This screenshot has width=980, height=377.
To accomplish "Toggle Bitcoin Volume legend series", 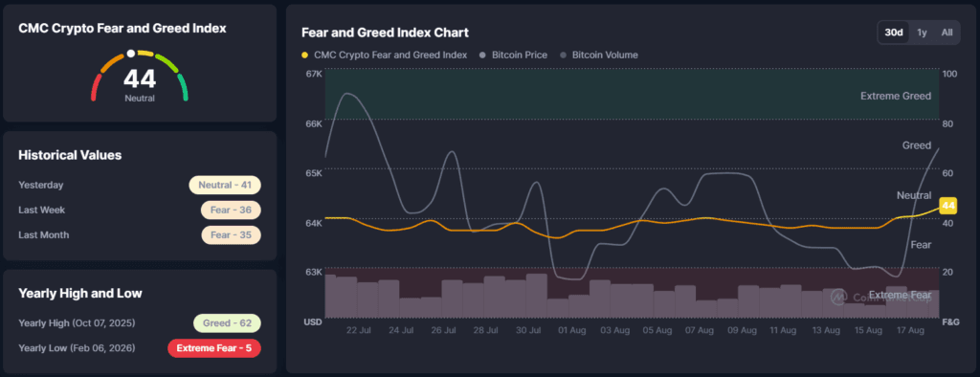I will point(599,55).
